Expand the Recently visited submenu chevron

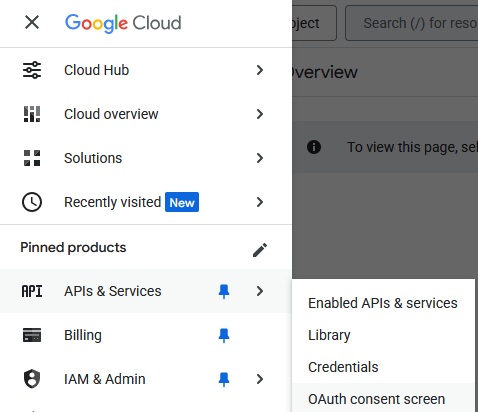[260, 202]
